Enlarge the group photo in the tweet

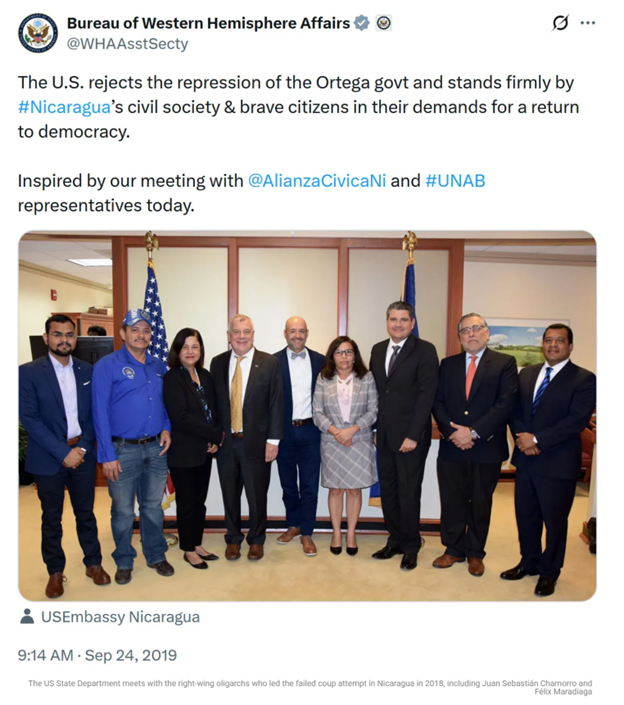click(307, 416)
